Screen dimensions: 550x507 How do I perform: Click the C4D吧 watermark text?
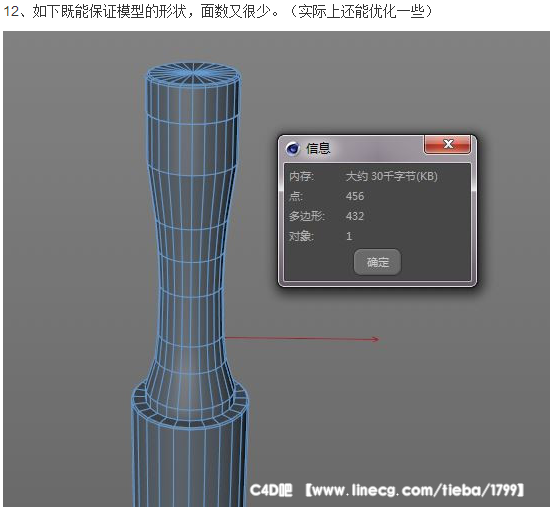tap(271, 490)
